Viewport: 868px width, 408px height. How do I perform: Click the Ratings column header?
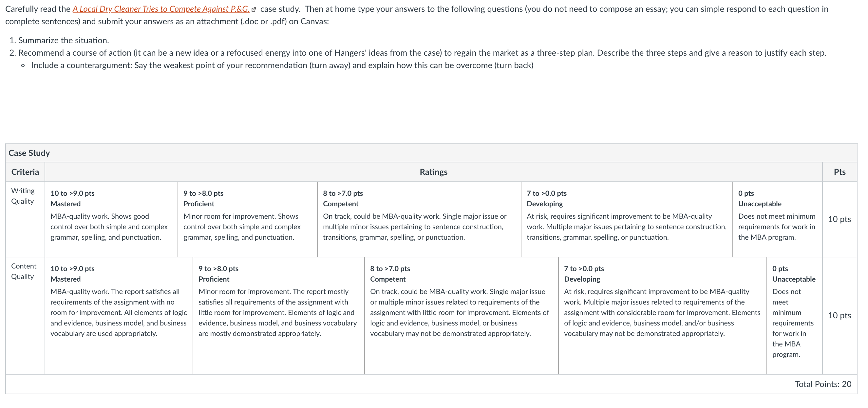433,172
